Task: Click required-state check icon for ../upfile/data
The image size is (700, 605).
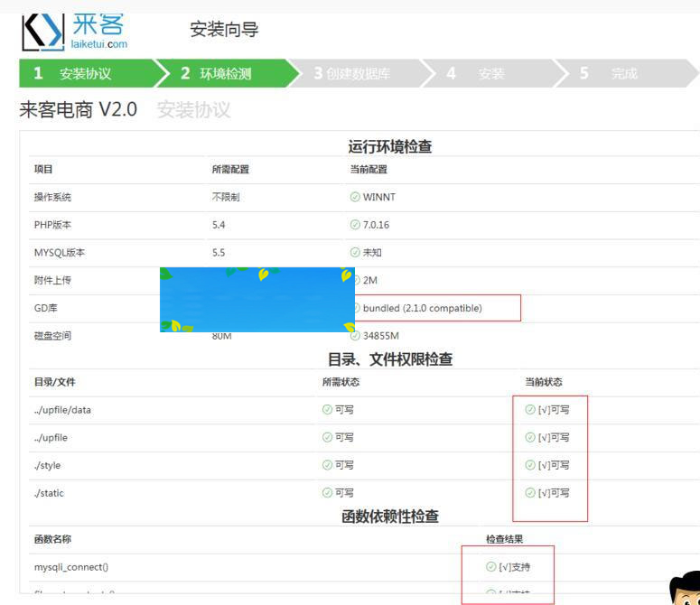Action: click(328, 410)
